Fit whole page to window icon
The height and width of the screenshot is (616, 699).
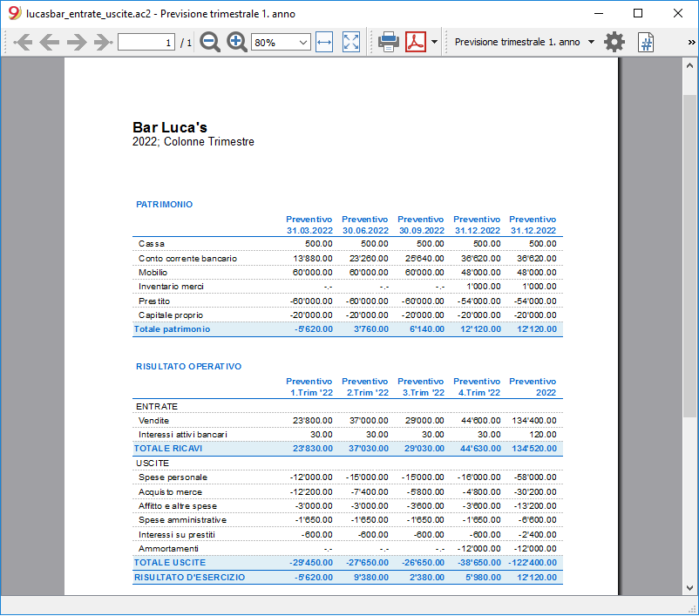point(351,43)
